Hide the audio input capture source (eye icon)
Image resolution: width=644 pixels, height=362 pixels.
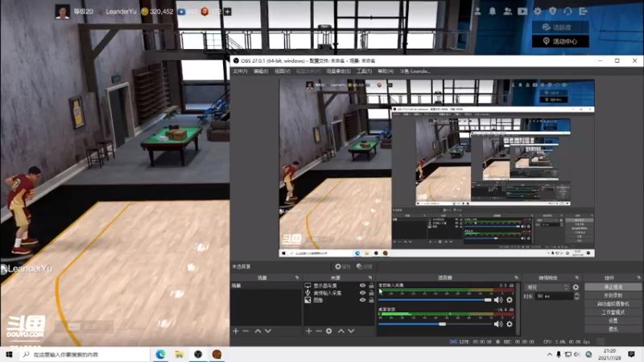point(362,293)
